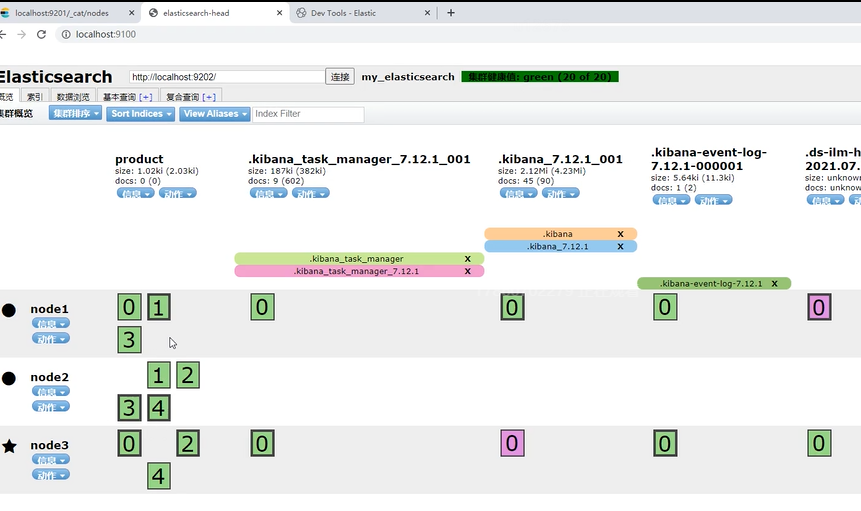This screenshot has height=511, width=861.
Task: Open the 集群排序 cluster sort dropdown
Action: pos(75,114)
